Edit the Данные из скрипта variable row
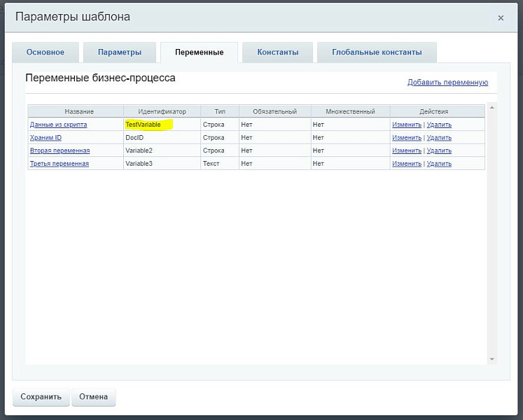The width and height of the screenshot is (523, 420). point(406,125)
